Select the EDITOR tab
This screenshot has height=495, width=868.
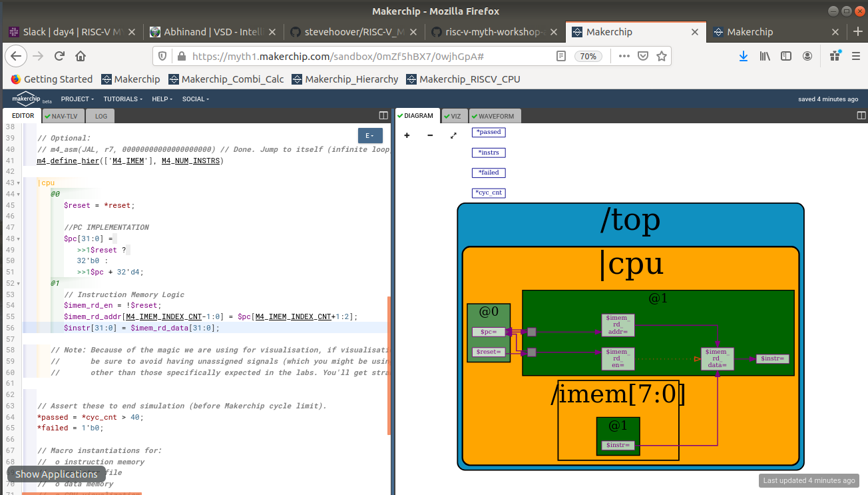(23, 116)
